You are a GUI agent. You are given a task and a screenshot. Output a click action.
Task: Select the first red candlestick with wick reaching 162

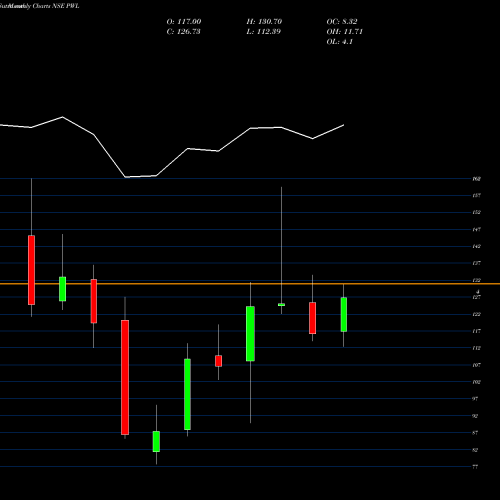click(x=31, y=270)
